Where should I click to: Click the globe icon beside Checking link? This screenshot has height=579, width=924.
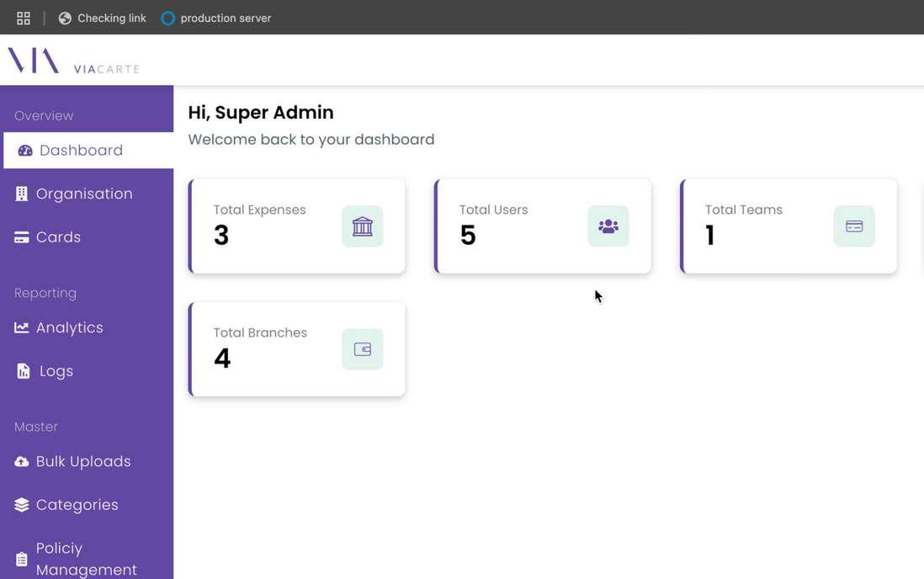65,18
